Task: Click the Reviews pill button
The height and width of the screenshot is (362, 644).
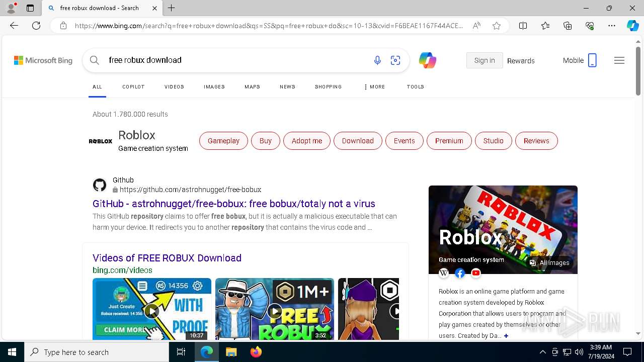Action: point(536,141)
